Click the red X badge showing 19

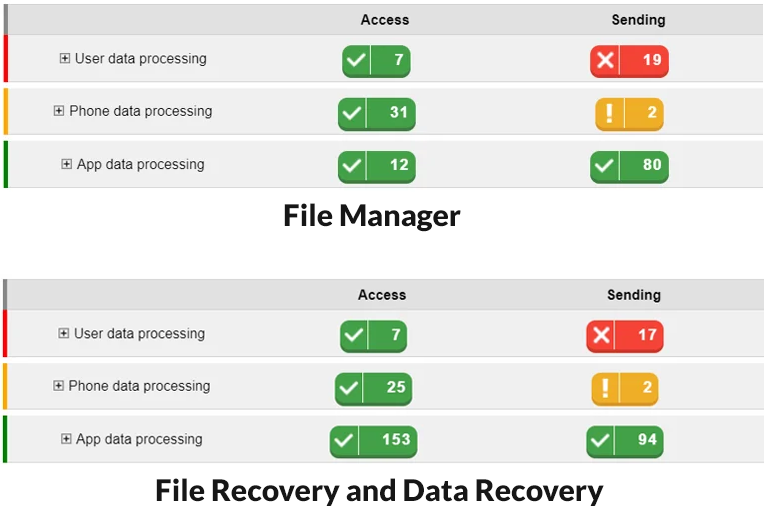pyautogui.click(x=629, y=61)
